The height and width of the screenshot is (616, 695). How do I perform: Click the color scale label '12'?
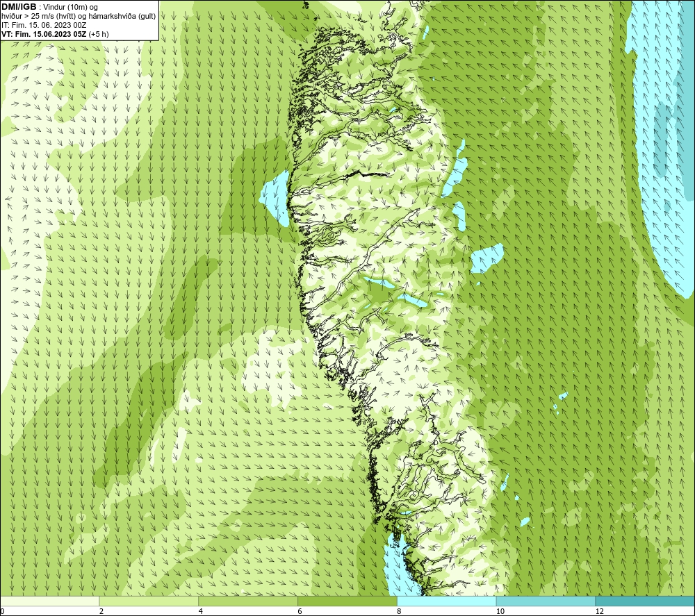click(x=600, y=612)
